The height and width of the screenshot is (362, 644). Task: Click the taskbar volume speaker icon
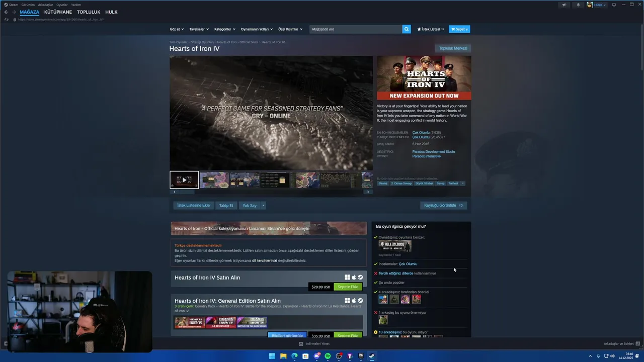tap(612, 356)
